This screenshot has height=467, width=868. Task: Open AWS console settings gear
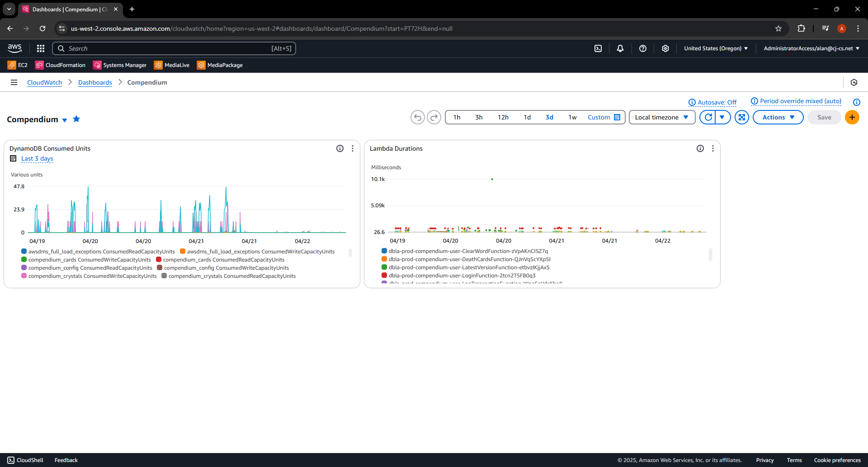(665, 48)
